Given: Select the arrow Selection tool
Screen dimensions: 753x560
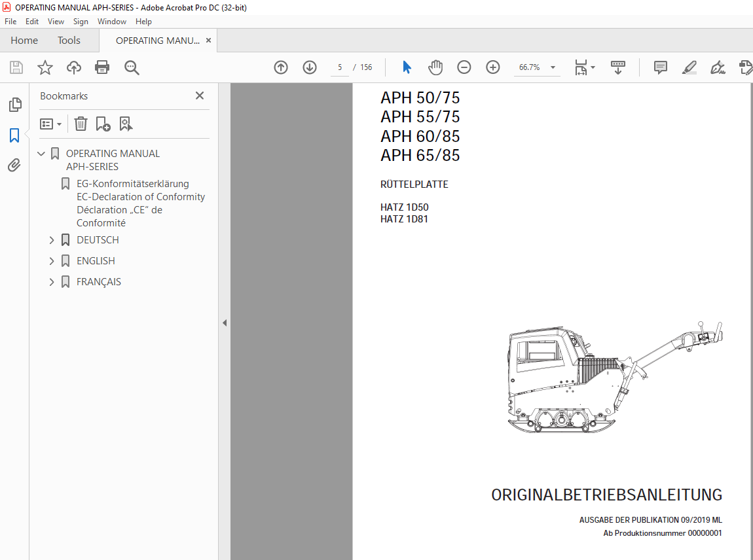Looking at the screenshot, I should [407, 67].
